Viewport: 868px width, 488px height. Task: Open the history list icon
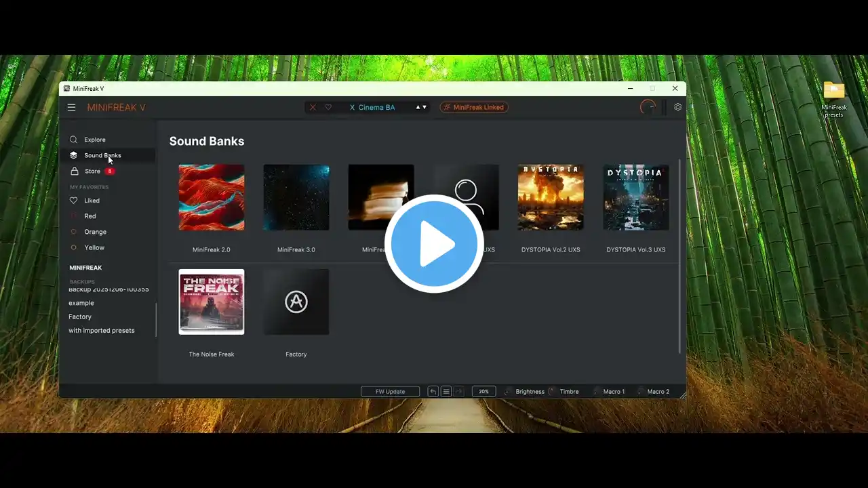click(x=446, y=392)
